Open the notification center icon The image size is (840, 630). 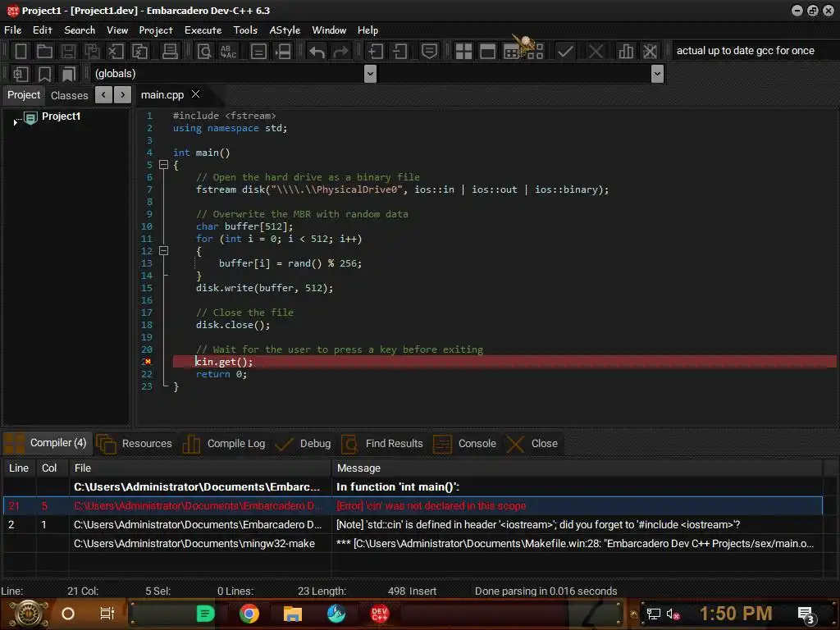pyautogui.click(x=806, y=614)
